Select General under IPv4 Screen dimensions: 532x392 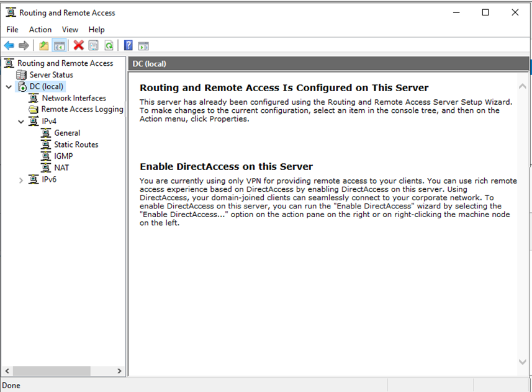[x=67, y=133]
